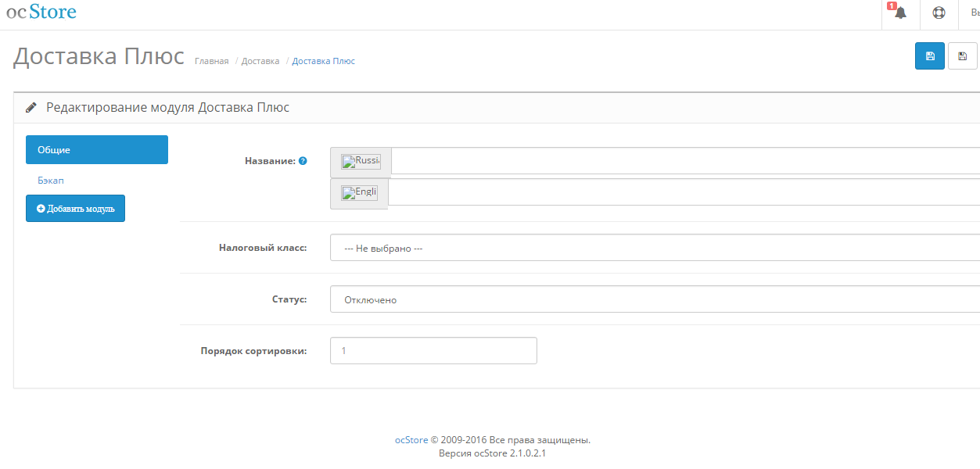Screen dimensions: 980x469
Task: Click the Добавить модуль button
Action: (x=75, y=209)
